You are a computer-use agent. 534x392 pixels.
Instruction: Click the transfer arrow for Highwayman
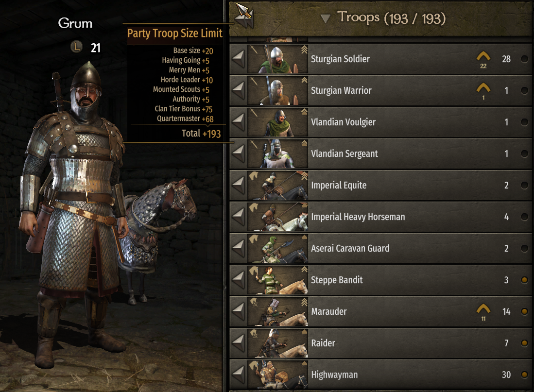coord(239,375)
